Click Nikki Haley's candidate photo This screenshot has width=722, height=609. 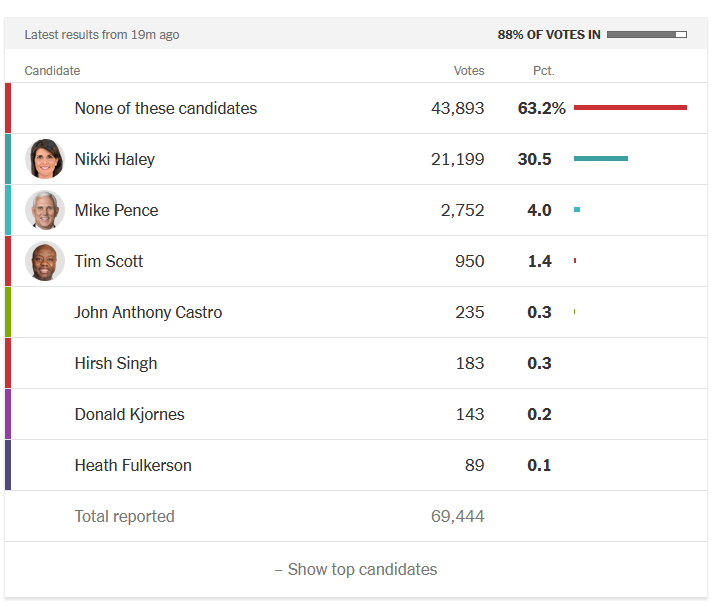[45, 159]
